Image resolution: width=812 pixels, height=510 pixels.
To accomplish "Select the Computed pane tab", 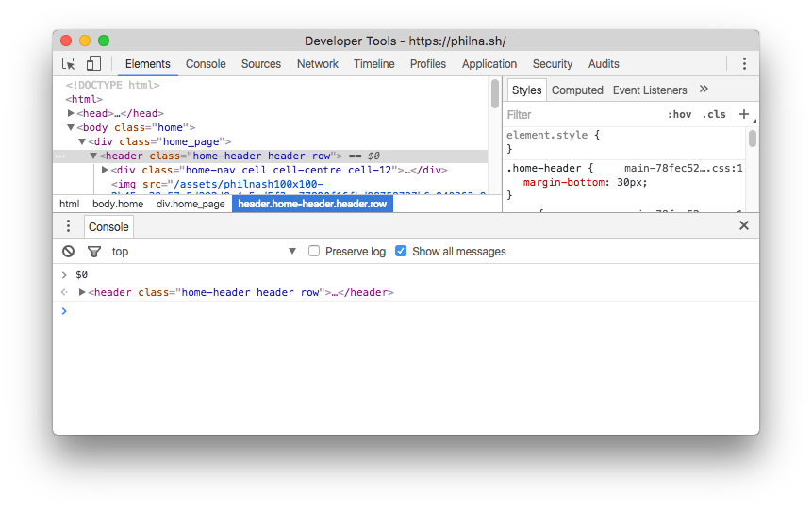I will (x=577, y=90).
